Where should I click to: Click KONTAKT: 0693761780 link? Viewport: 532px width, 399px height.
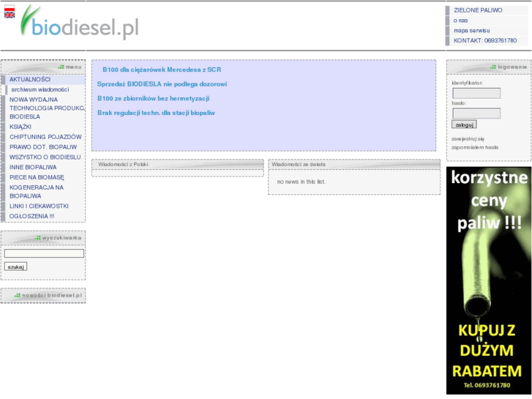485,40
